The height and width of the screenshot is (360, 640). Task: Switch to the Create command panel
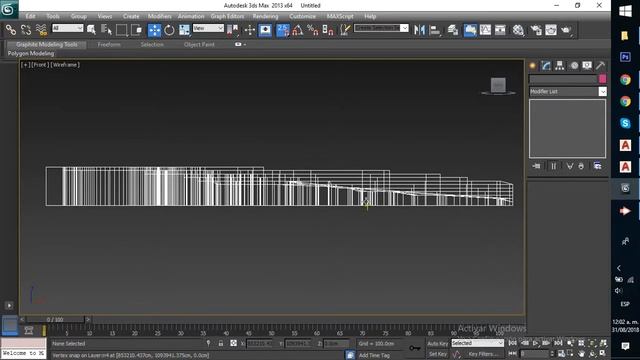coord(533,66)
